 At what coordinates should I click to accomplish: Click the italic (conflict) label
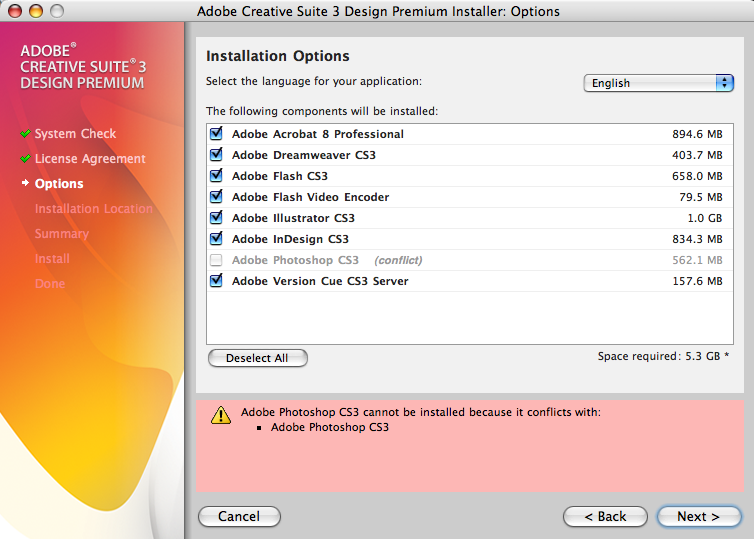[398, 260]
